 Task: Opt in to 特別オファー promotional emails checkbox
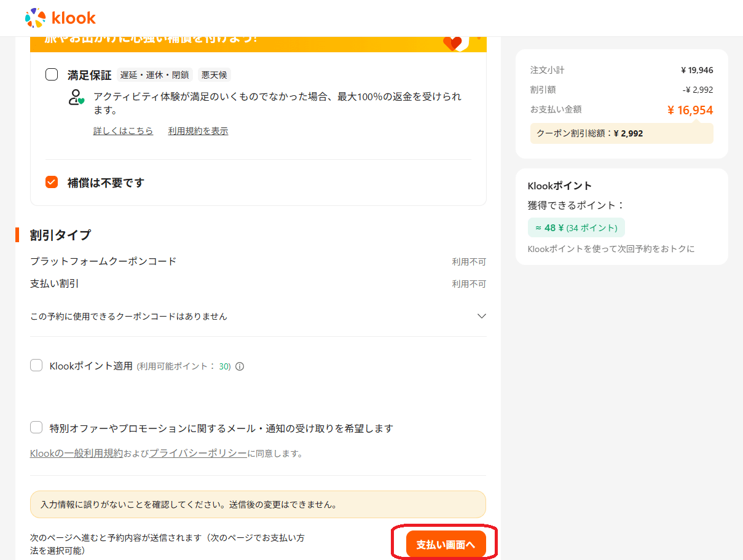tap(36, 428)
